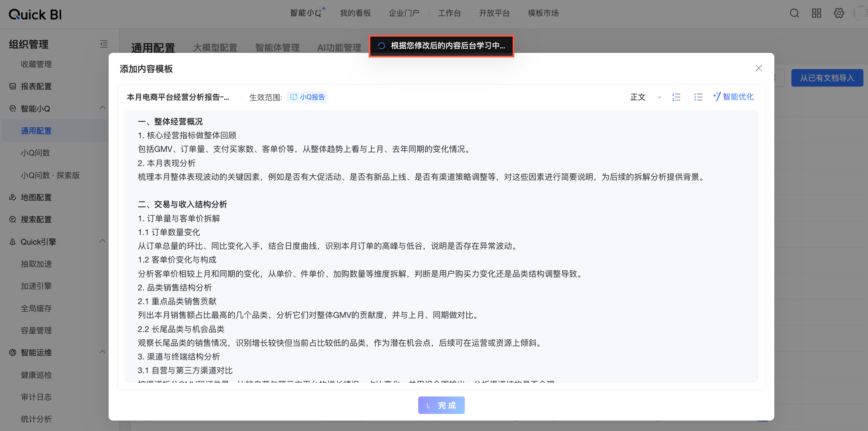Close the 添加内容模板 dialog

click(759, 68)
